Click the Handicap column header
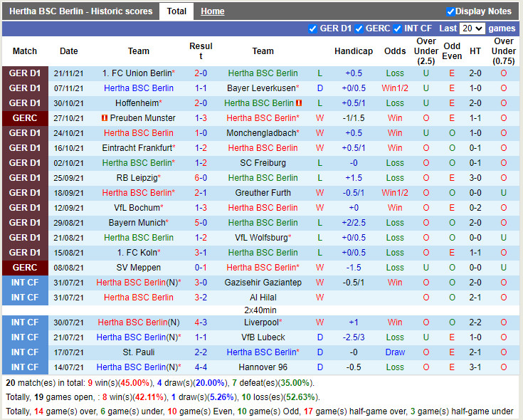Image resolution: width=523 pixels, height=420 pixels. (x=353, y=51)
